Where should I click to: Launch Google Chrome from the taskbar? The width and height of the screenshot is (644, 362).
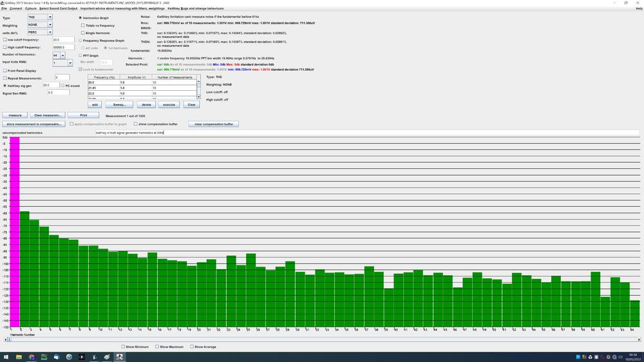pos(31,357)
